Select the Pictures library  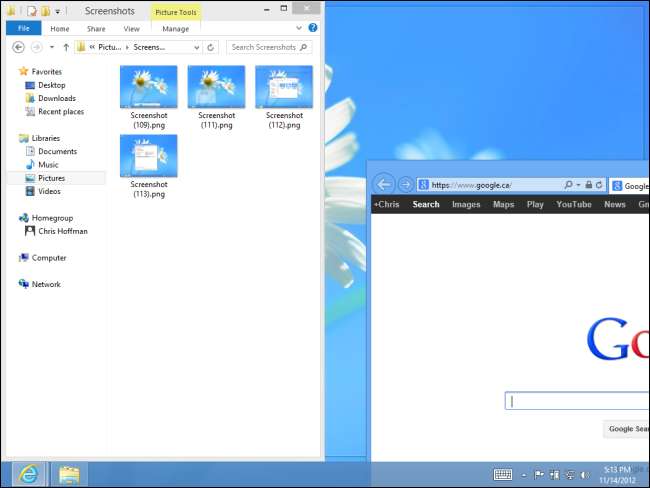click(x=57, y=178)
